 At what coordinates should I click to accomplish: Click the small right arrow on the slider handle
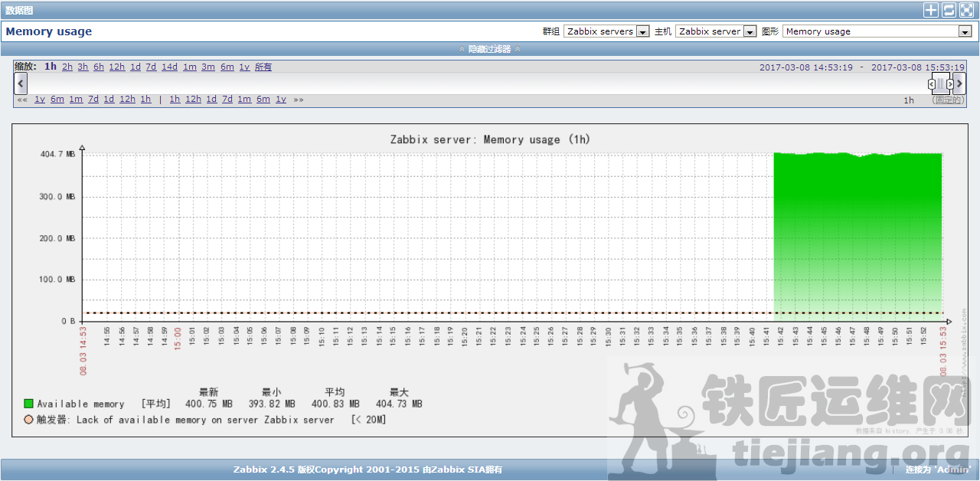(950, 84)
